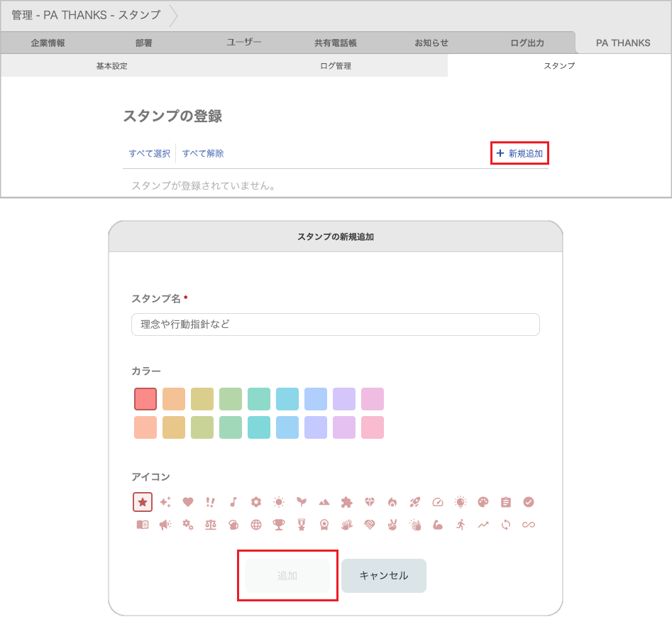Select the clapping hands icon

415,525
